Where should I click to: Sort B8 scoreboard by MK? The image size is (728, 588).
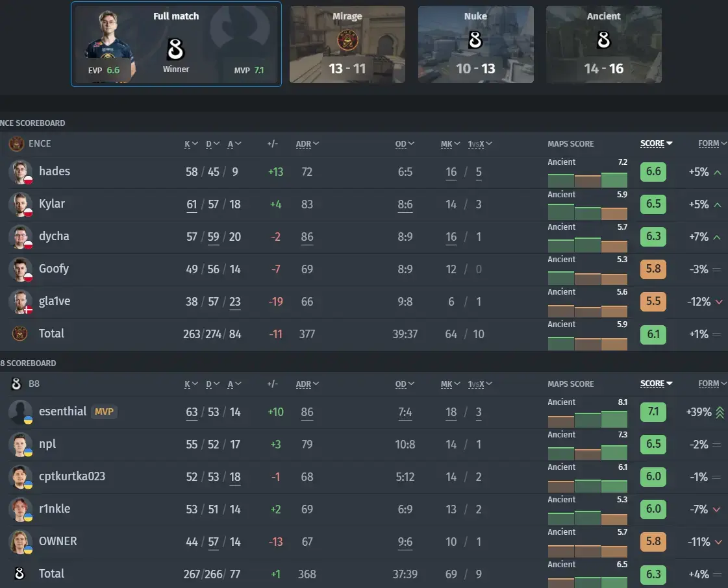click(450, 384)
